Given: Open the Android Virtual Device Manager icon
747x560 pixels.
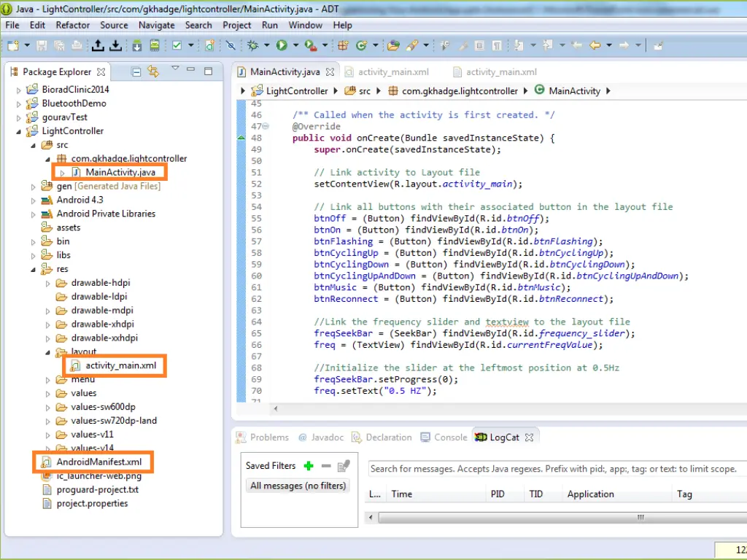Looking at the screenshot, I should (155, 46).
